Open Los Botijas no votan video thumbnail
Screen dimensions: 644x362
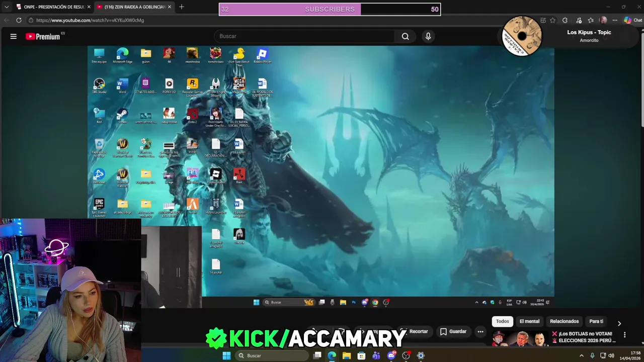click(521, 338)
